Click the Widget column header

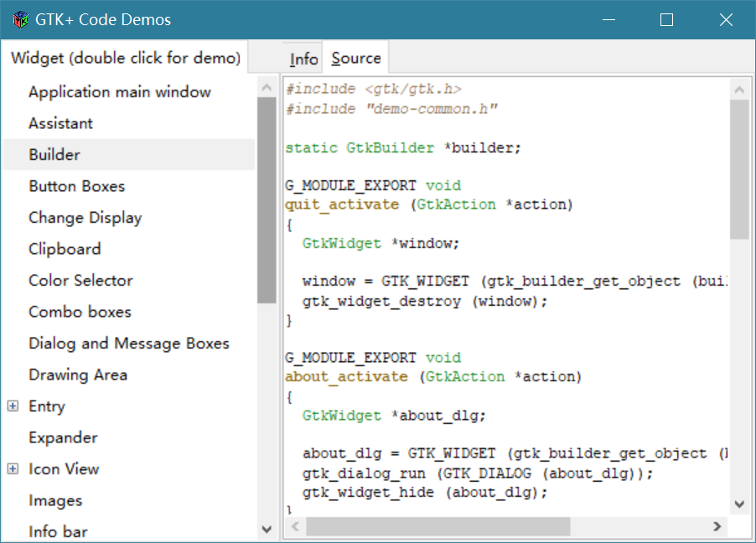(126, 58)
